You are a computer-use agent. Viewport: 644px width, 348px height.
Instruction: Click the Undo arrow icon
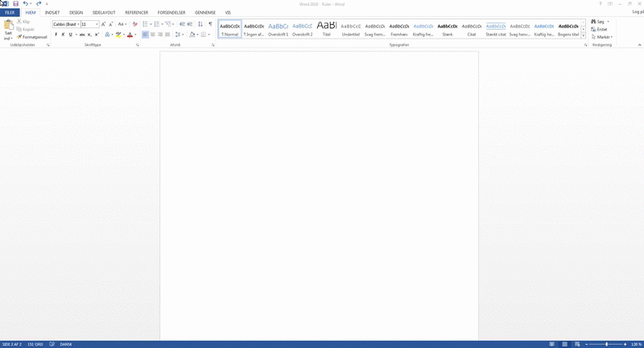pyautogui.click(x=25, y=4)
